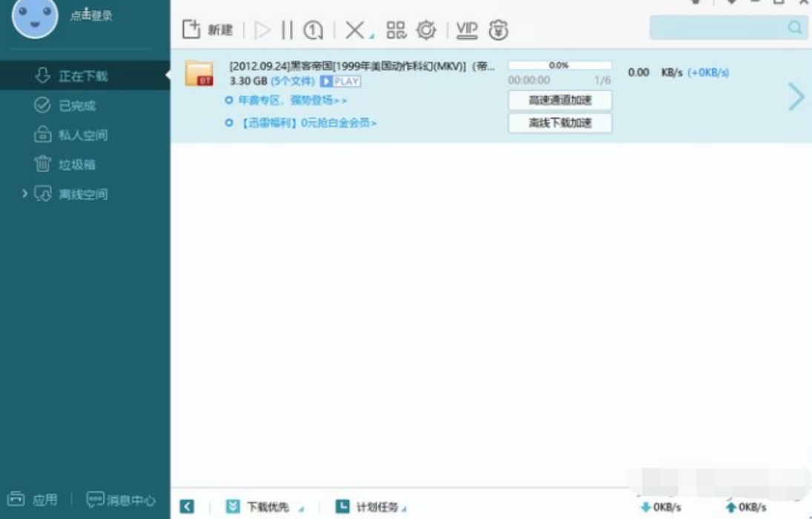
Task: Click the 0.0% download progress bar
Action: coord(560,65)
